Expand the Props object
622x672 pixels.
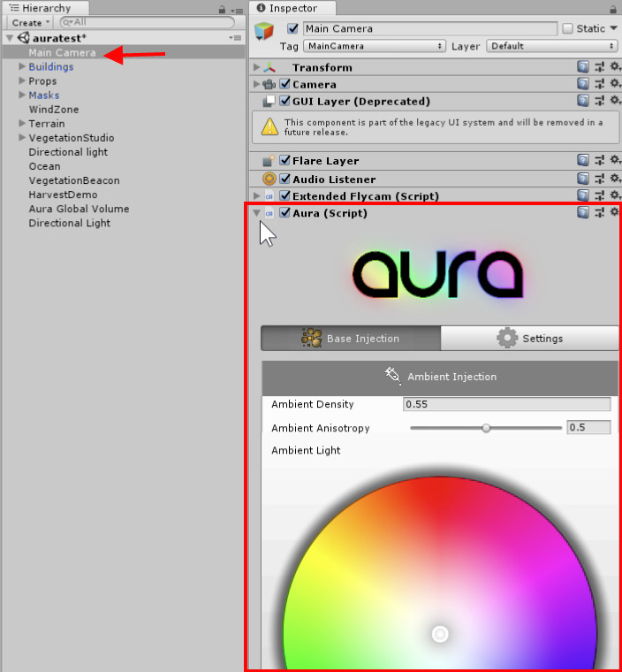coord(22,80)
